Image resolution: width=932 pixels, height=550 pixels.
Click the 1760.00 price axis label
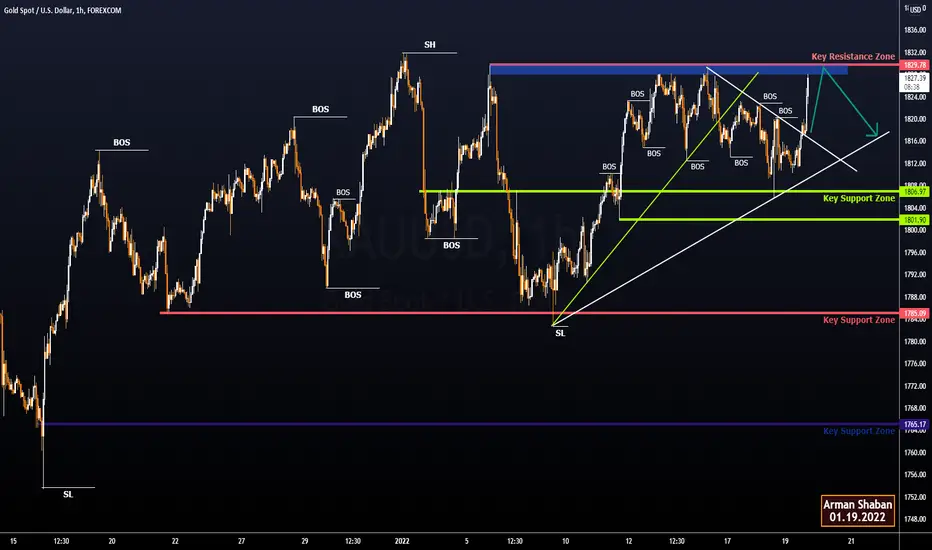tap(915, 452)
